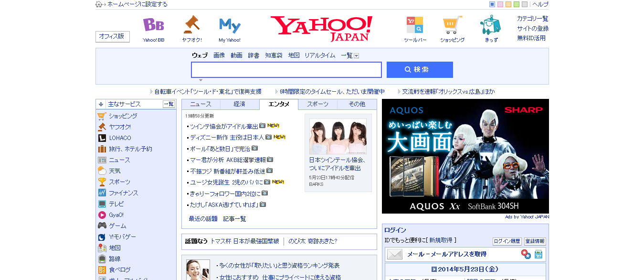
Task: Click camera icon next to ツインテ協会 headline
Action: (x=262, y=126)
